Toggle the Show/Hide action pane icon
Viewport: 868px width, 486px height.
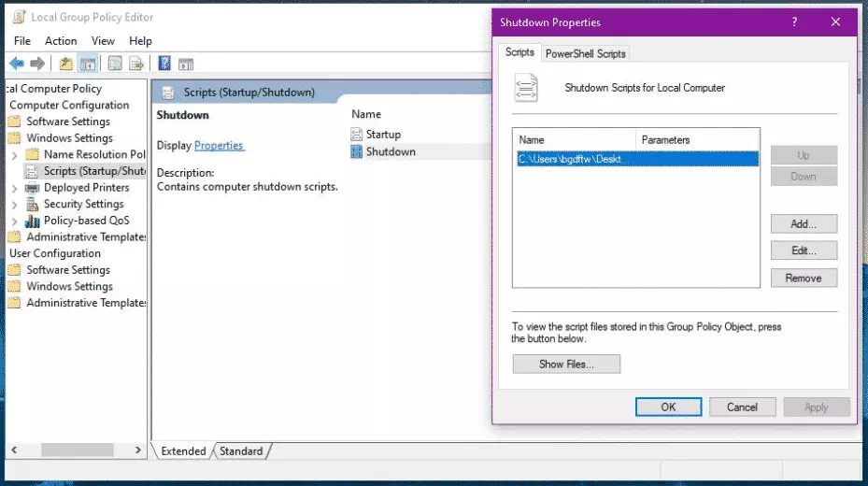(x=186, y=64)
